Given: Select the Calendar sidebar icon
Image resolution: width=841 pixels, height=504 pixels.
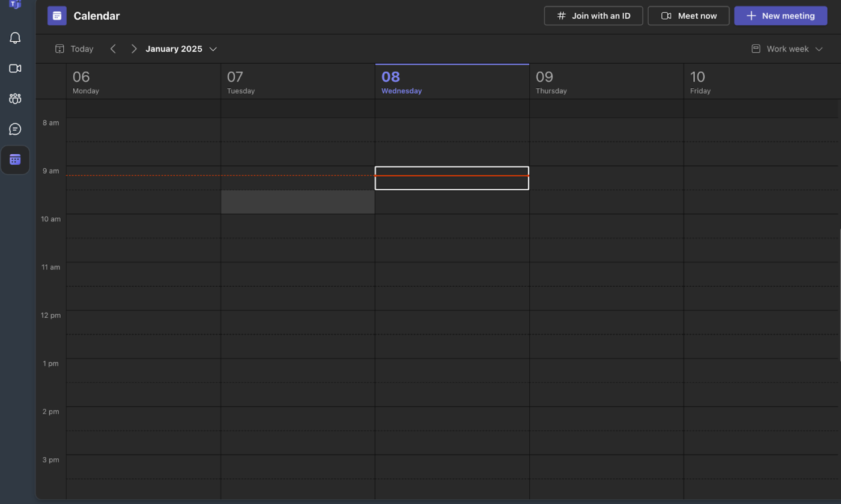Looking at the screenshot, I should (15, 160).
